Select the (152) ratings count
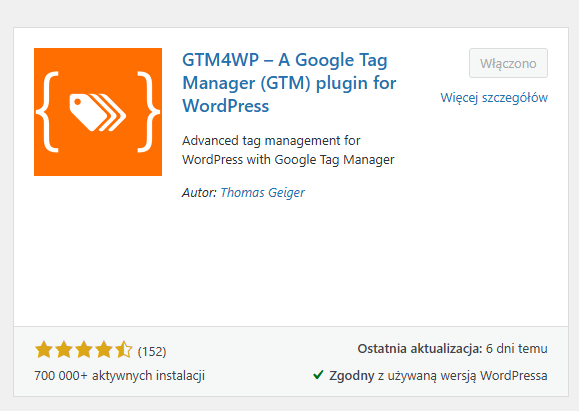The height and width of the screenshot is (411, 579). tap(152, 351)
